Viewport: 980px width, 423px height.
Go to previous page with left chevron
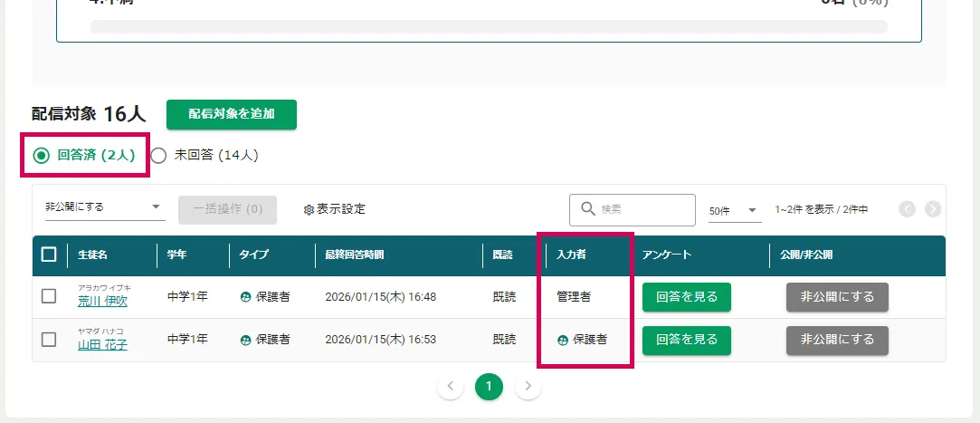tap(450, 388)
